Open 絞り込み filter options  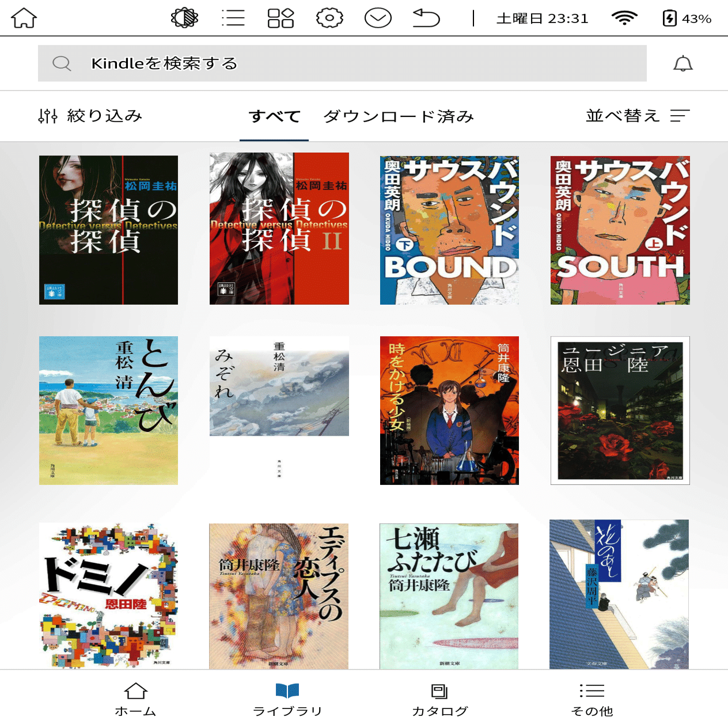coord(90,116)
